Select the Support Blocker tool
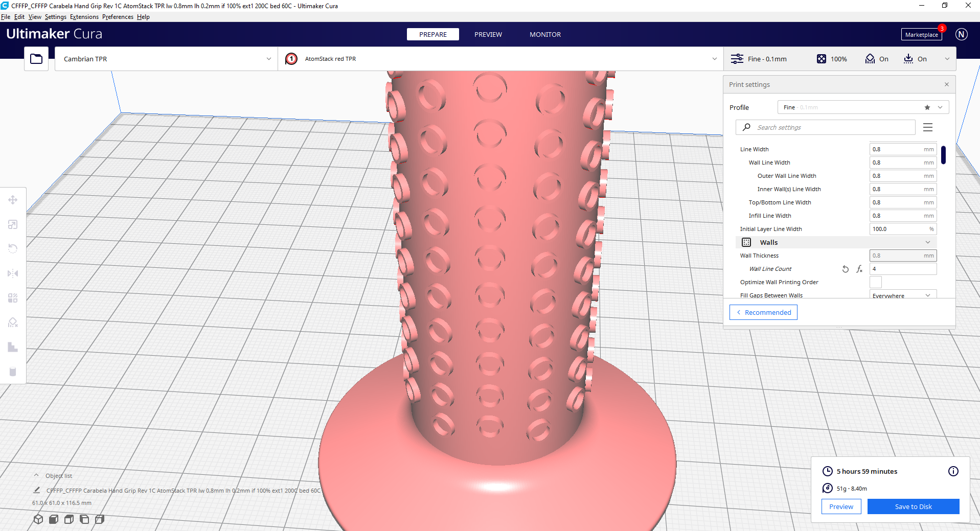 (x=13, y=322)
